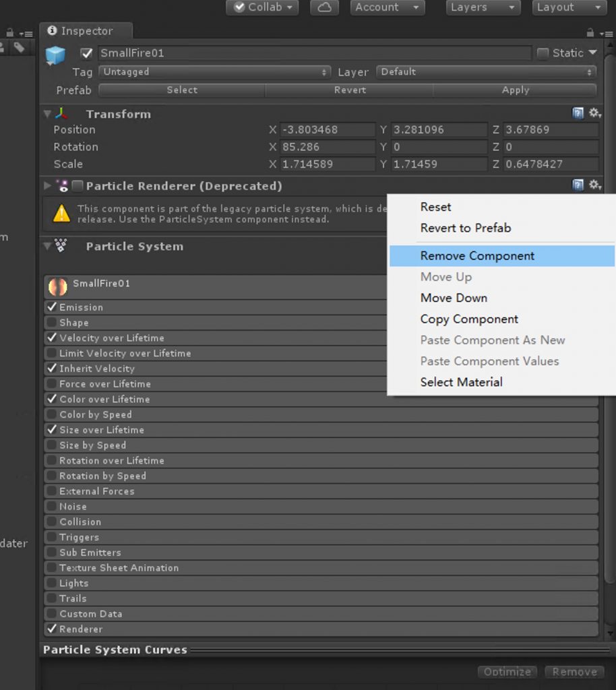Open Transform component gear settings menu
This screenshot has width=616, height=690.
point(594,114)
